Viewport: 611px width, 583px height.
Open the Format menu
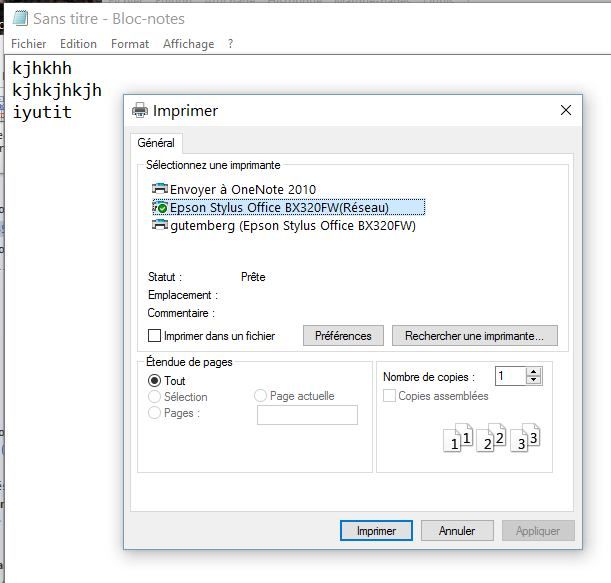click(x=130, y=44)
